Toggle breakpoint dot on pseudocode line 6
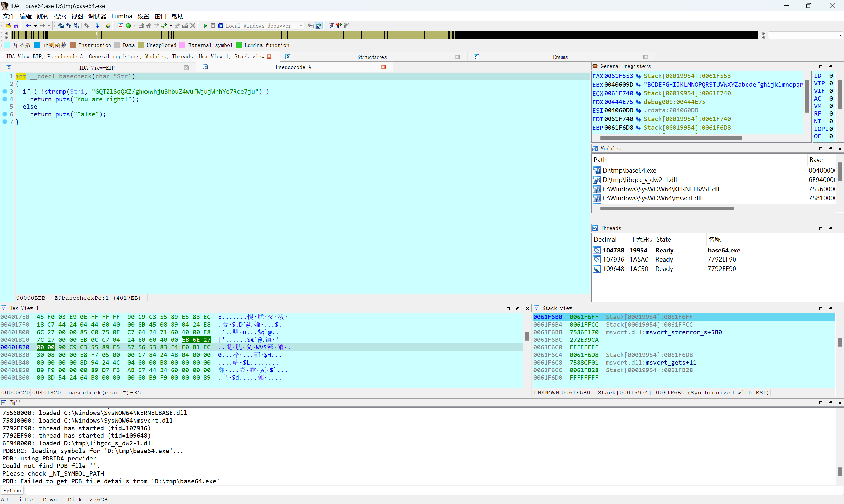Viewport: 844px width, 504px height. click(x=5, y=114)
